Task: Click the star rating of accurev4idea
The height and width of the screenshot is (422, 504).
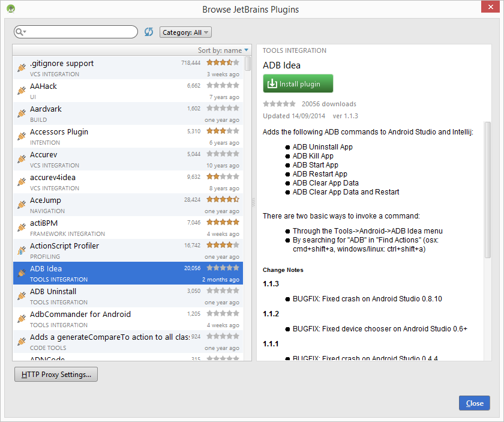Action: click(x=223, y=176)
